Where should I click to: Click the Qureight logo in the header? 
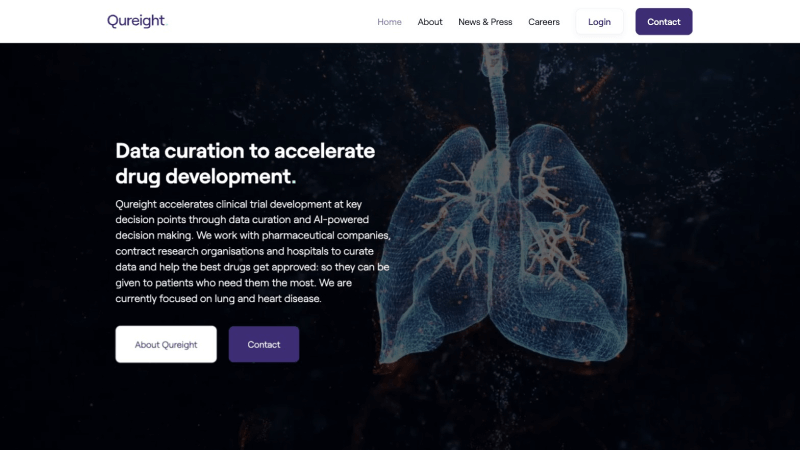click(x=136, y=21)
